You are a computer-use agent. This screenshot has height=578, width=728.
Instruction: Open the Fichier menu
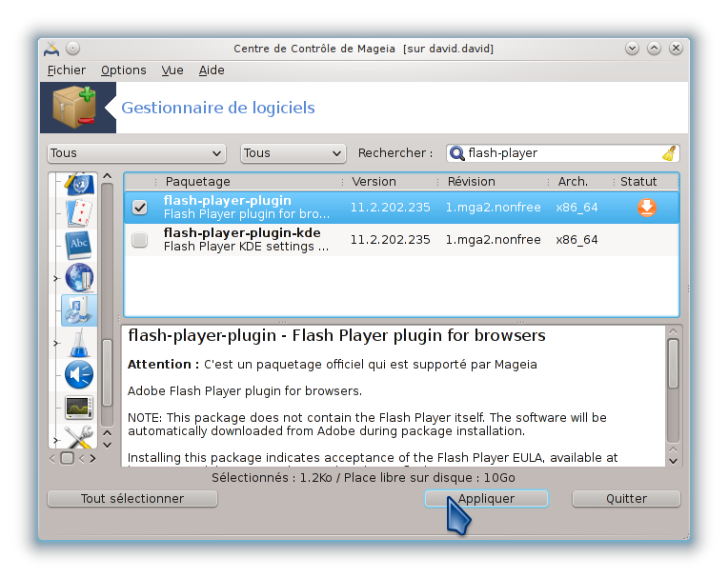[x=67, y=70]
